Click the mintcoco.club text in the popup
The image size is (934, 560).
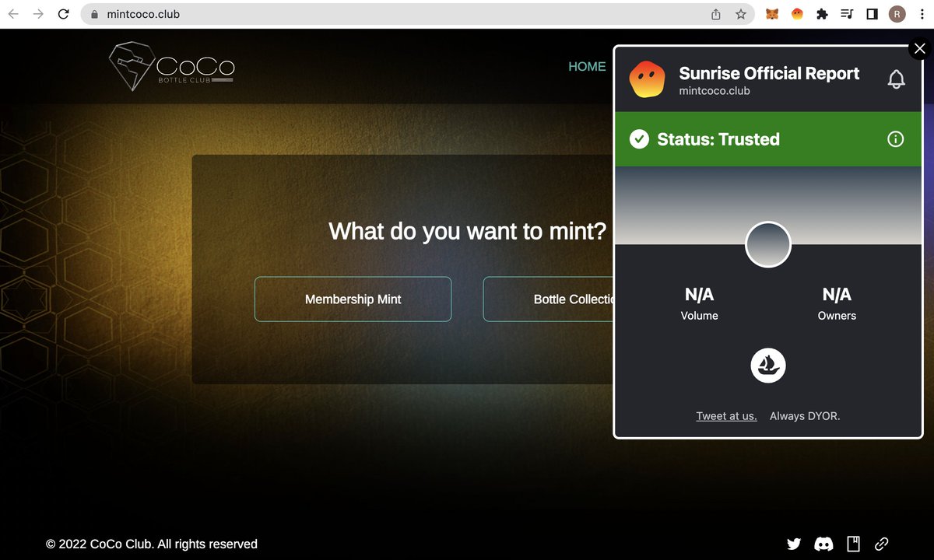(x=715, y=91)
